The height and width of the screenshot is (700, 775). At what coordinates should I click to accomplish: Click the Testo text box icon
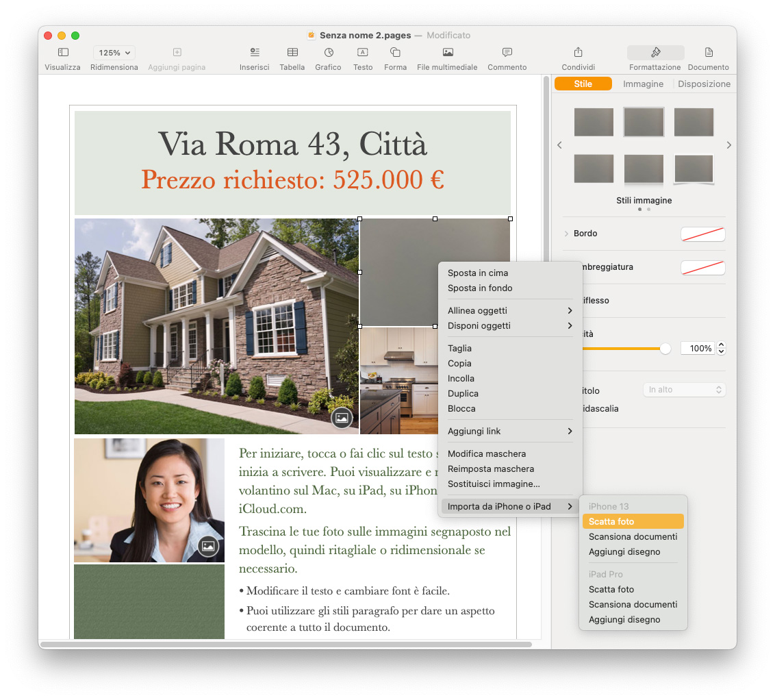tap(363, 53)
